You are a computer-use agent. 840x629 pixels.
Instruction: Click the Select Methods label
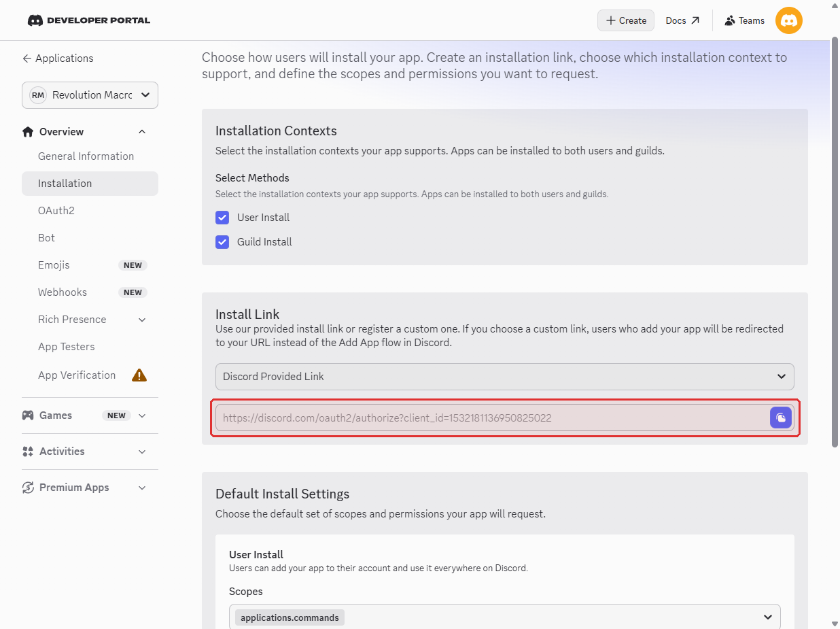252,178
